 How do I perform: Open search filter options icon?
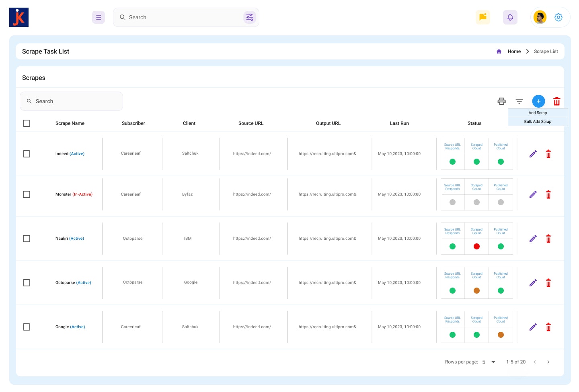coord(250,17)
